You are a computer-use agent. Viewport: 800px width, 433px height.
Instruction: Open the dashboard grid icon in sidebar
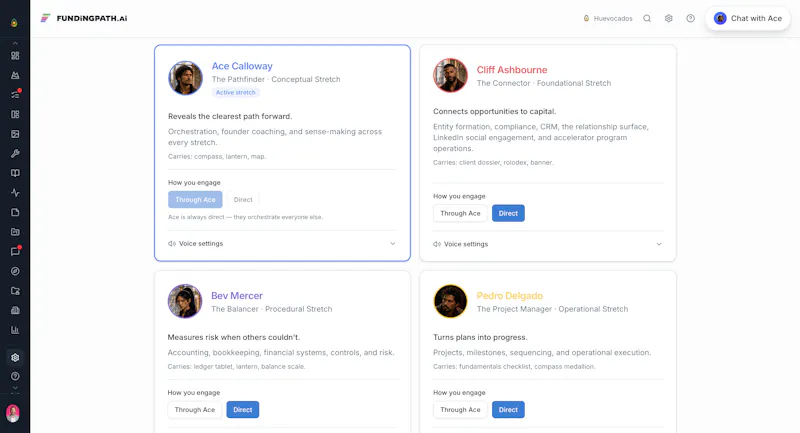pyautogui.click(x=15, y=56)
